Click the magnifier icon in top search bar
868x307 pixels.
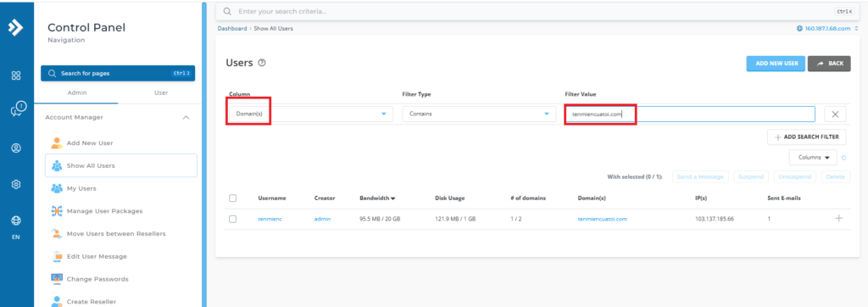[227, 11]
